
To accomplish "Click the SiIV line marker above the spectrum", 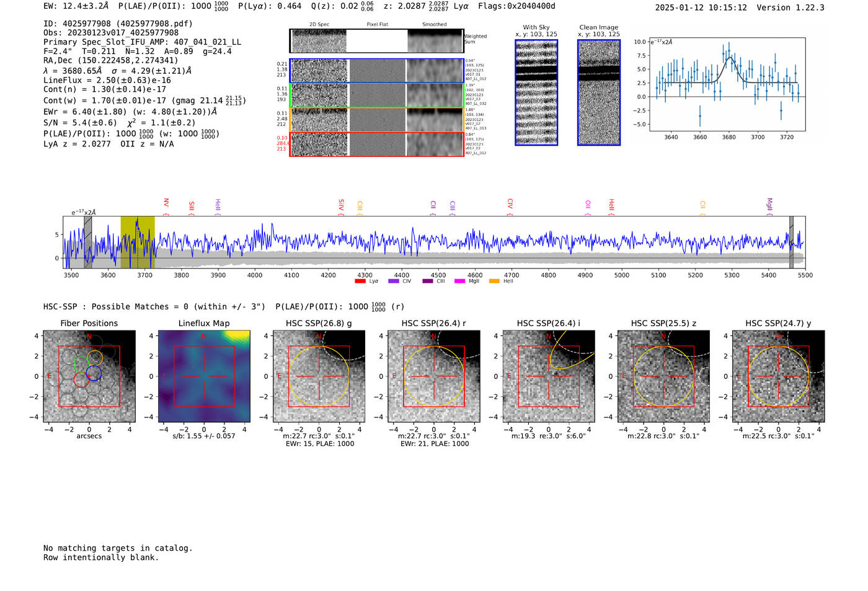I will (x=341, y=207).
